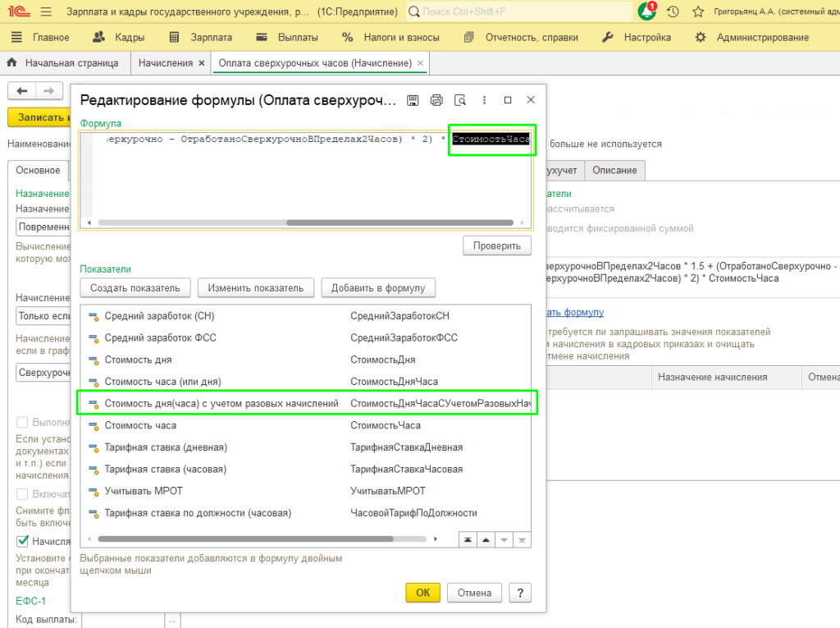The width and height of the screenshot is (840, 628).
Task: Close the Начисления tab
Action: tap(202, 63)
